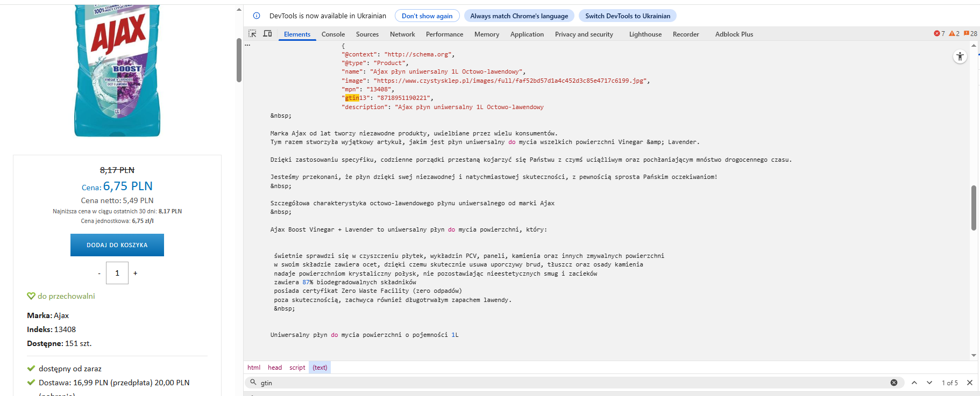Viewport: 980px width, 396px height.
Task: Click the Indeks: 13408 text
Action: (x=52, y=329)
